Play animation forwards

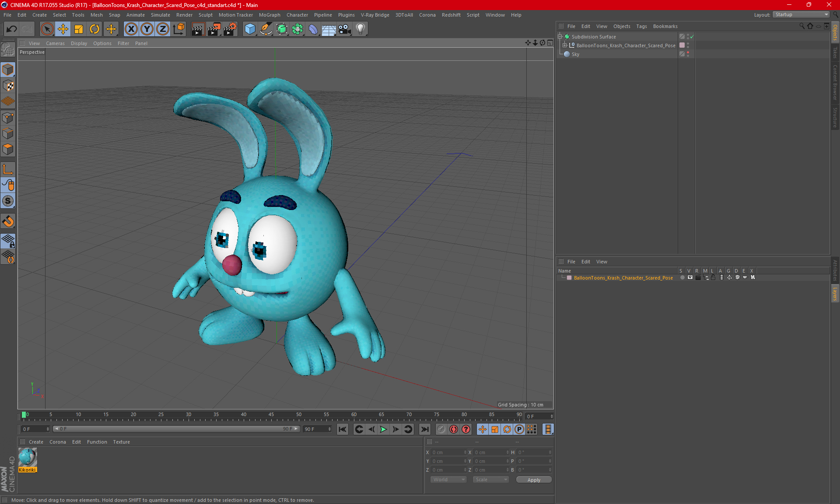[x=383, y=429]
